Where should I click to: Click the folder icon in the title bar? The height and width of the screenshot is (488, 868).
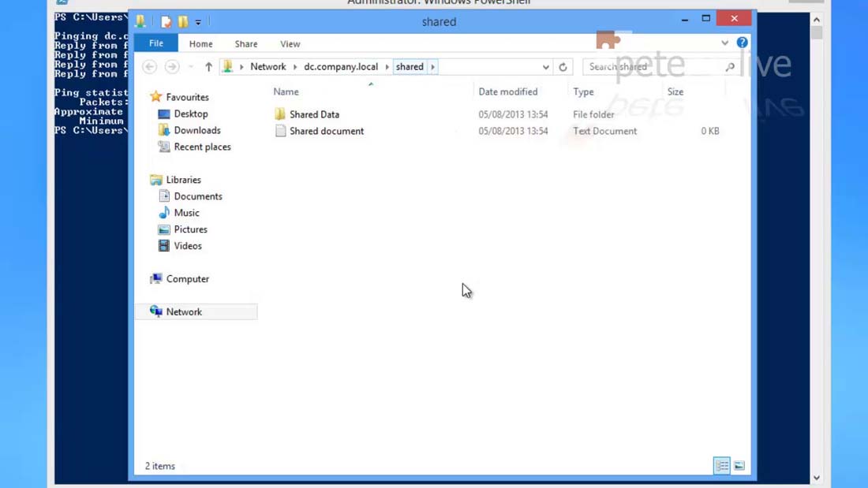[140, 21]
